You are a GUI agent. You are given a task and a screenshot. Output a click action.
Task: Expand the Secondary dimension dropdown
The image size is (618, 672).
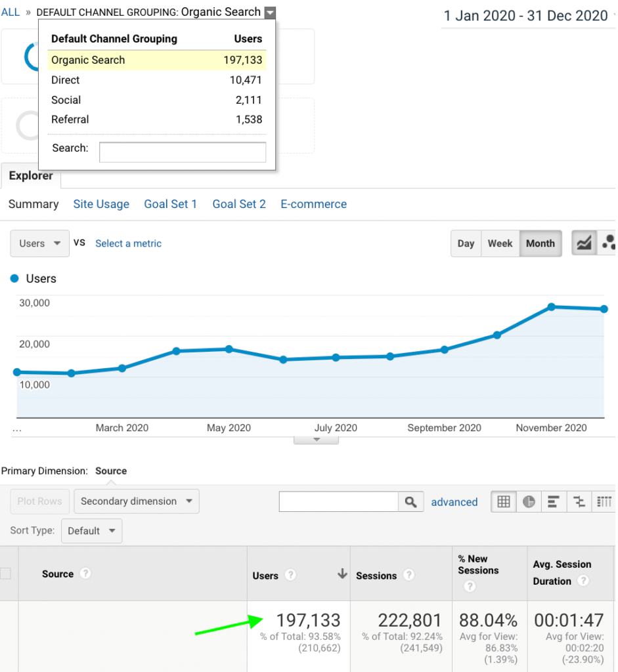(x=136, y=501)
